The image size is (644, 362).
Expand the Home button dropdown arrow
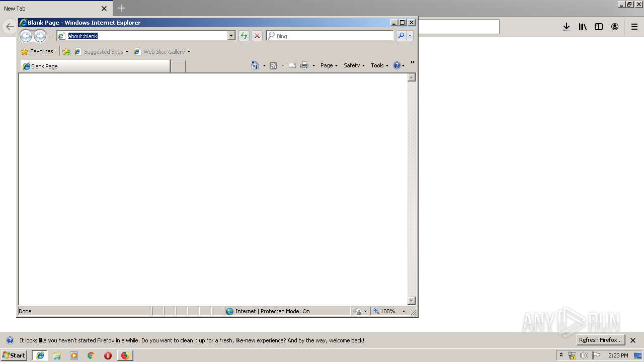pos(264,65)
